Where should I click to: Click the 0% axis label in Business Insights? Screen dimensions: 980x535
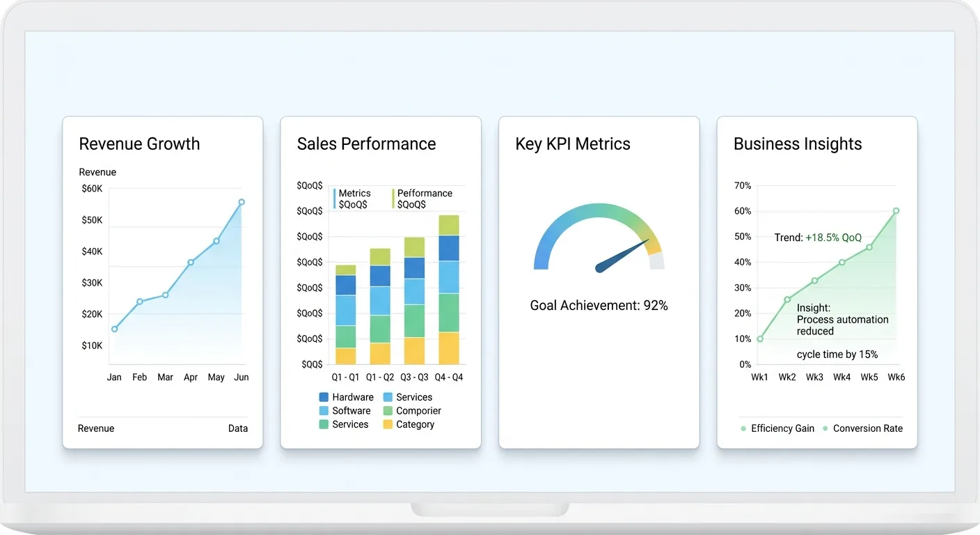745,364
